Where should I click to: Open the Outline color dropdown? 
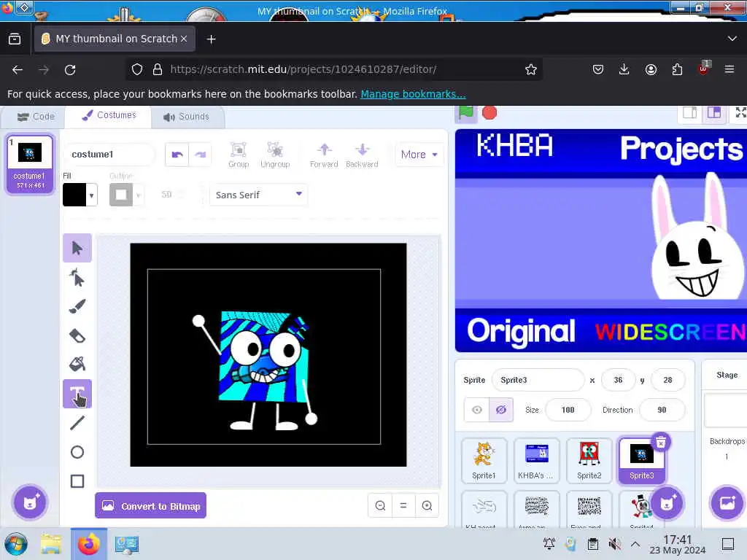[x=139, y=195]
